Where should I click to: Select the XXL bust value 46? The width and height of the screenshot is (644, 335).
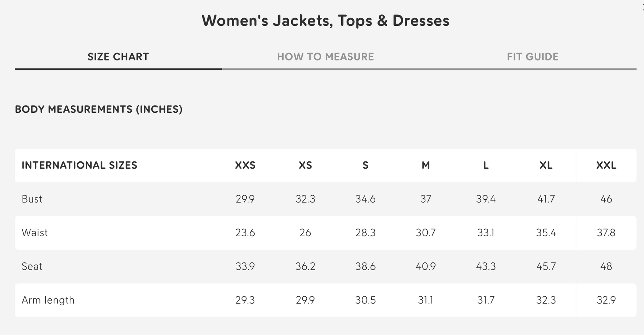pos(606,199)
